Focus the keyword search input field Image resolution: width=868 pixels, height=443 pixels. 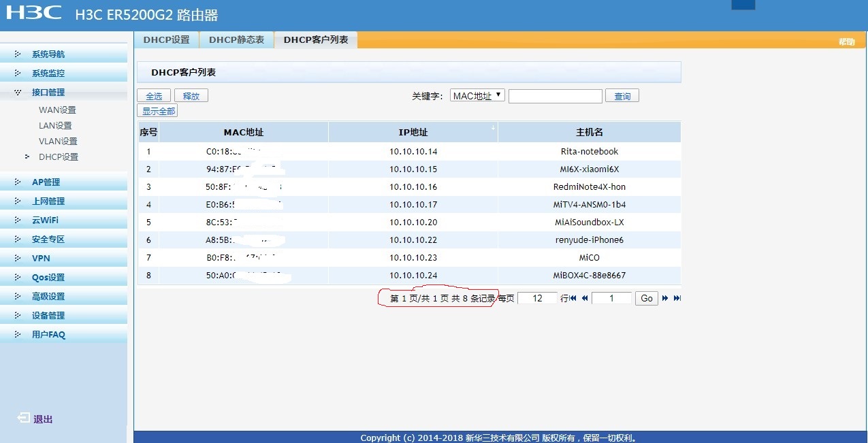556,96
